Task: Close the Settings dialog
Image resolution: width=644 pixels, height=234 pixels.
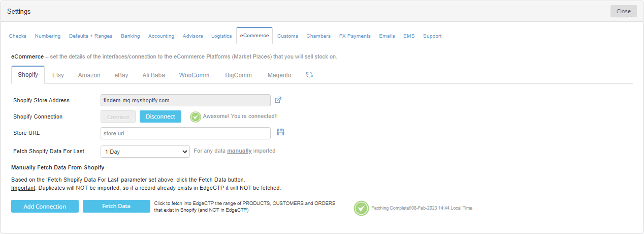Action: pos(624,11)
